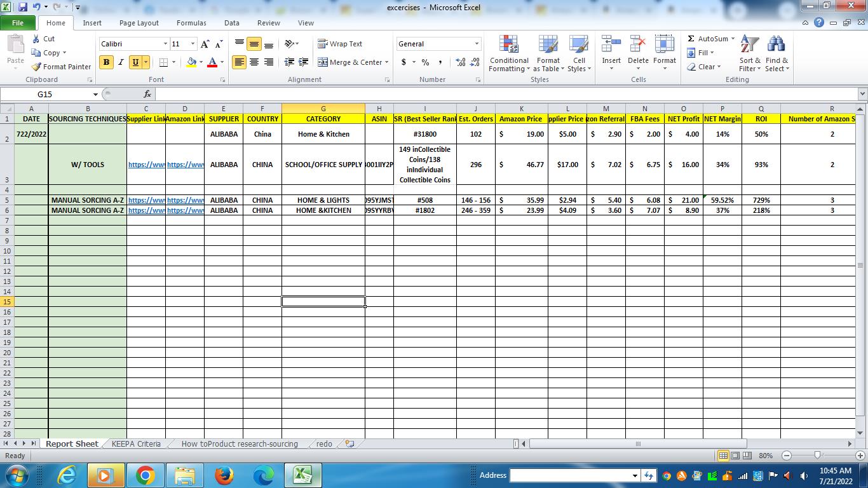Click Find & Select binoculars icon
The width and height of the screenshot is (868, 488).
click(x=776, y=45)
